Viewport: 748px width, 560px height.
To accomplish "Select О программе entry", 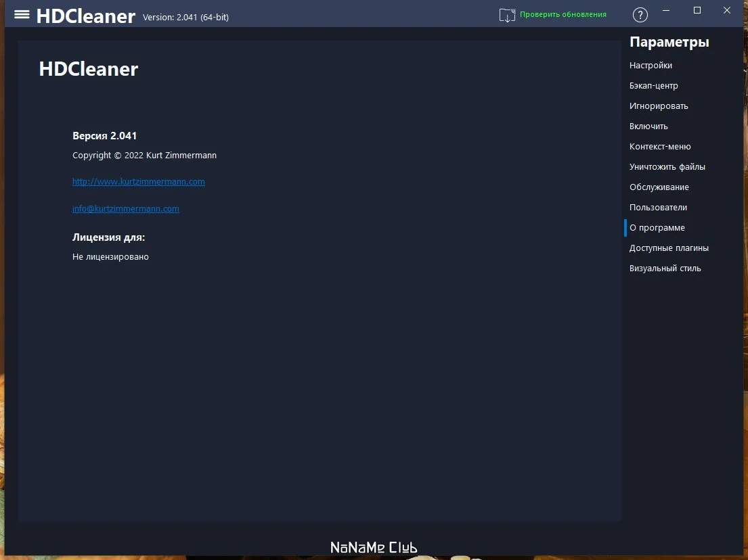I will click(657, 228).
